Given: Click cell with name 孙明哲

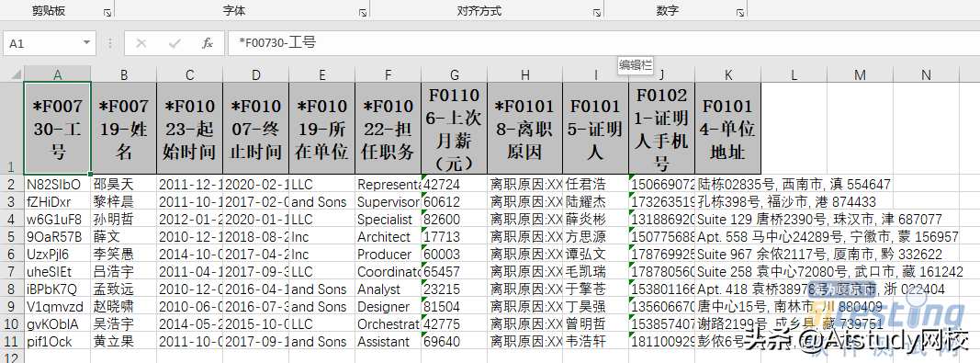Looking at the screenshot, I should tap(124, 219).
